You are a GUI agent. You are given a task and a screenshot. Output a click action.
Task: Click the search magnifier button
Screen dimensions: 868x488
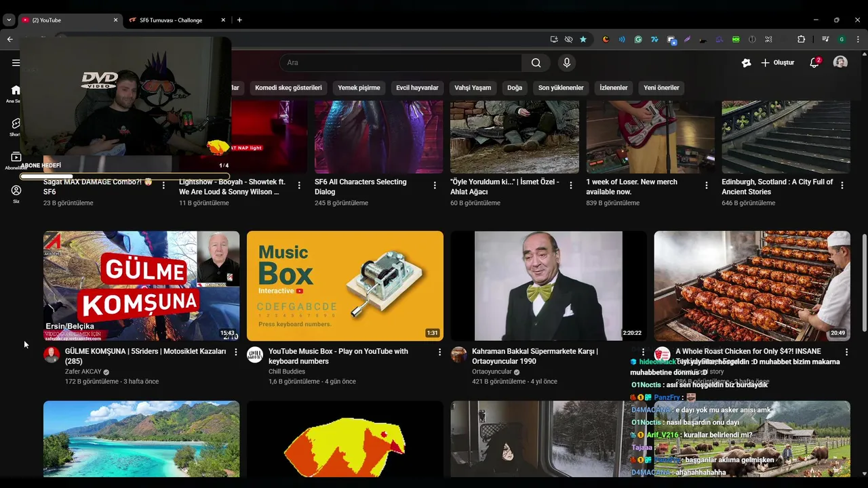(x=536, y=63)
